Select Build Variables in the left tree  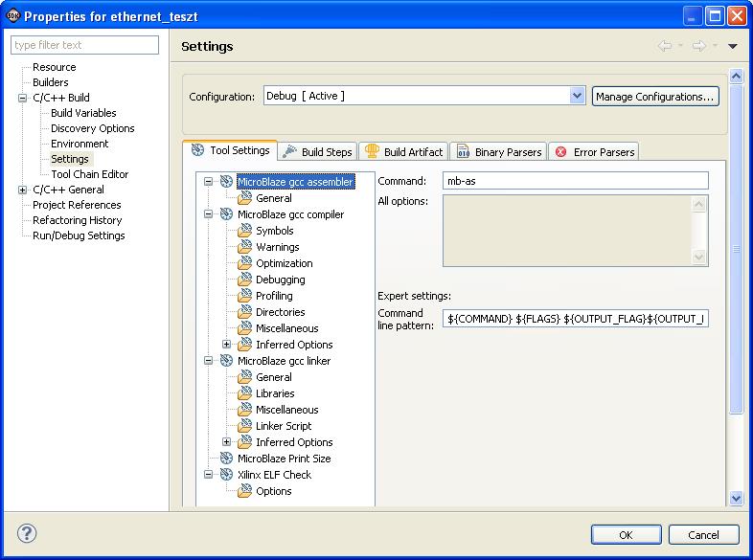tap(83, 113)
